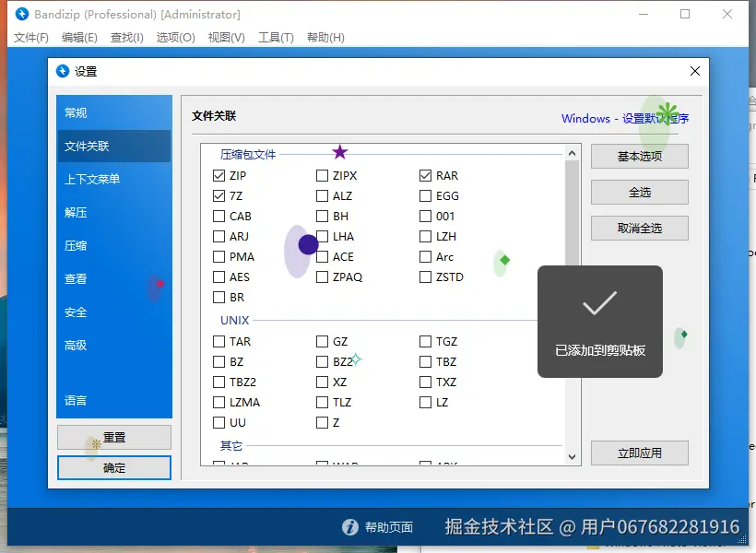Click the 全选 button to select all formats
Image resolution: width=756 pixels, height=553 pixels.
click(639, 192)
